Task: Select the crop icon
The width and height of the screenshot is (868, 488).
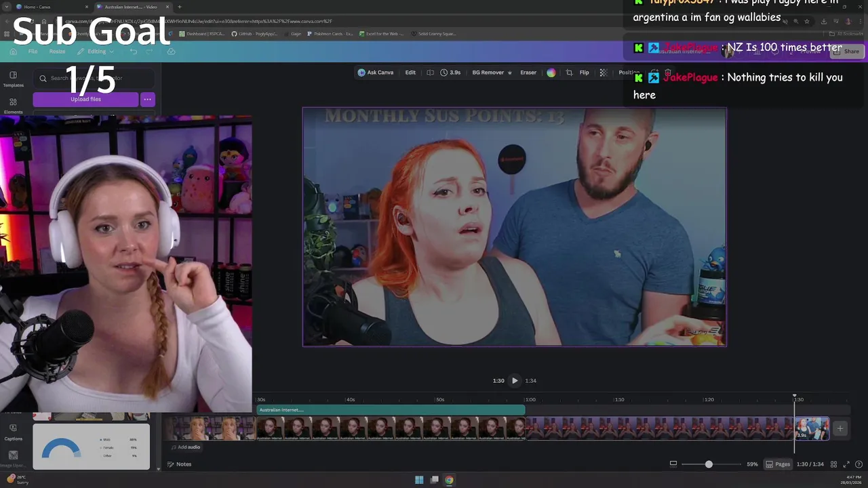Action: click(569, 73)
